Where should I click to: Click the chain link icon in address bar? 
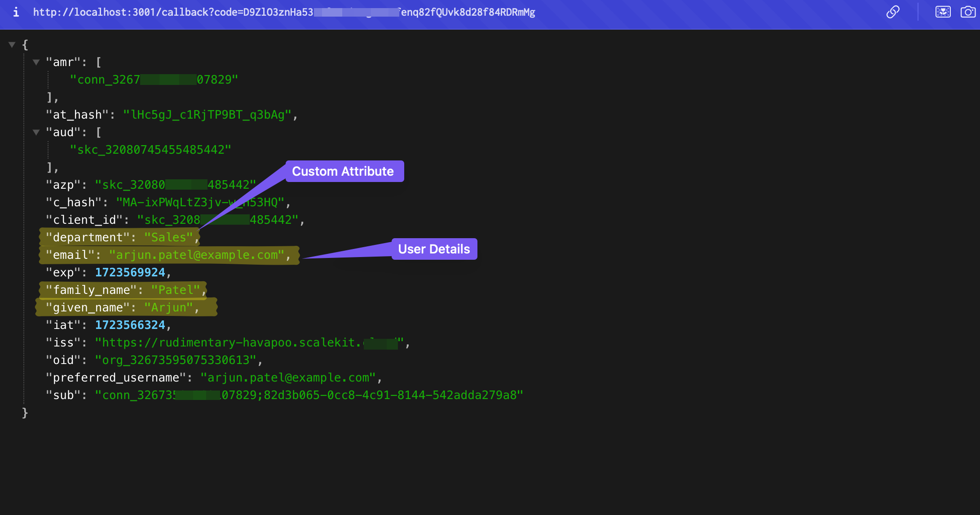pos(892,12)
